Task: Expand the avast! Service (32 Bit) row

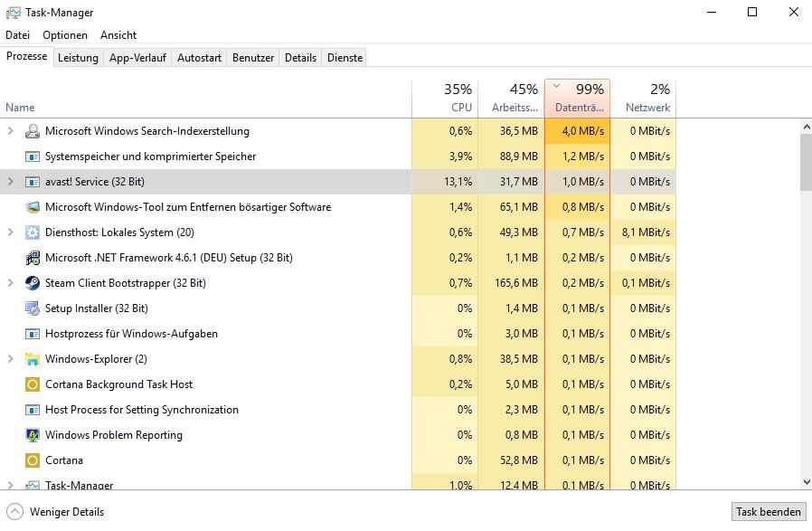Action: pos(10,182)
